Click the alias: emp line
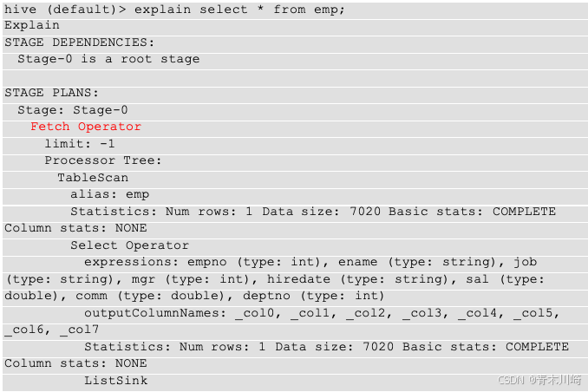 110,194
